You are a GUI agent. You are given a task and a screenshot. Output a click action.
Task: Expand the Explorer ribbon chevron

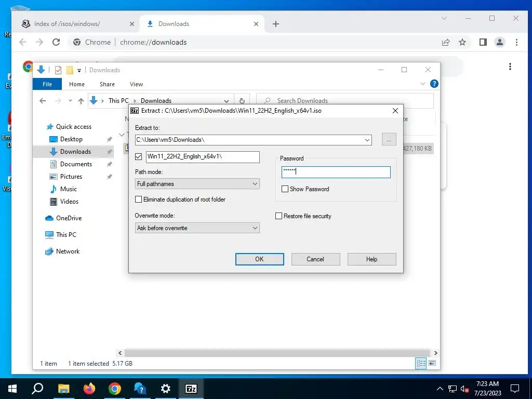point(423,84)
